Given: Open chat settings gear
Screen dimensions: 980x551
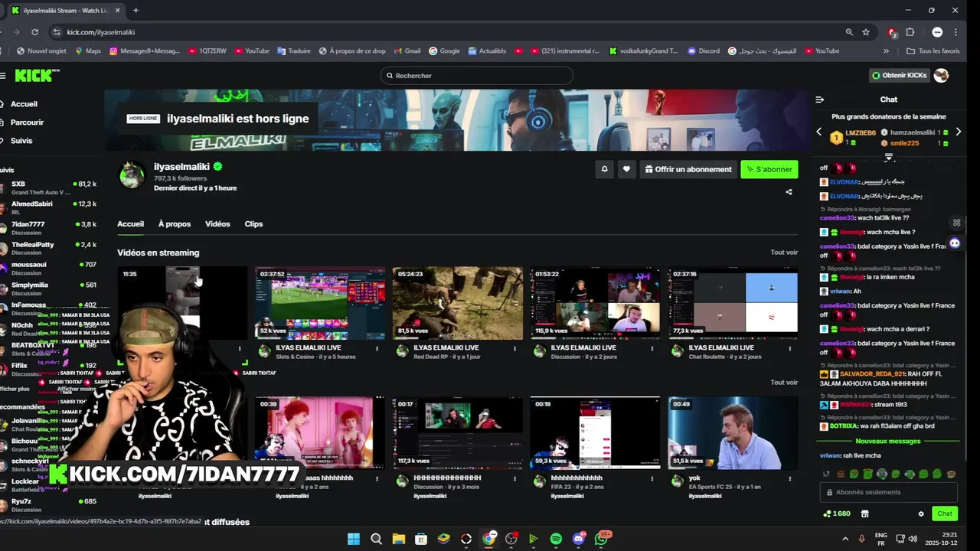Looking at the screenshot, I should coord(921,514).
